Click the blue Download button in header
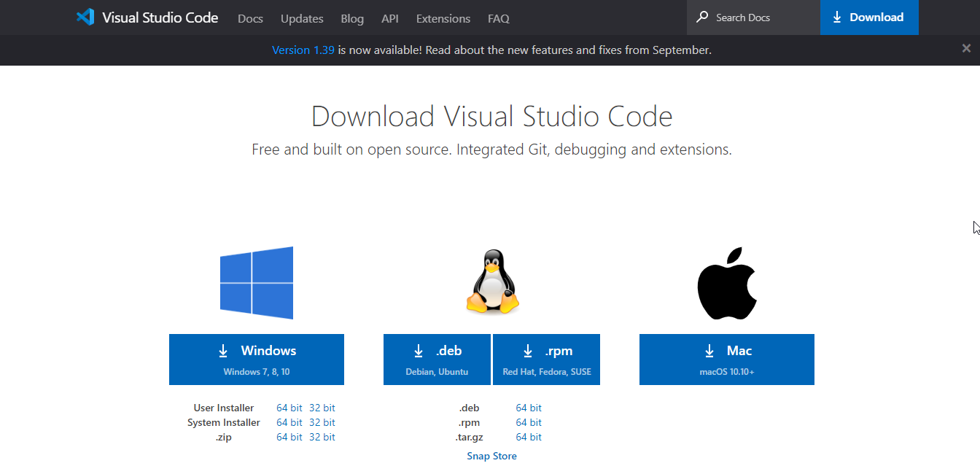 click(x=868, y=18)
